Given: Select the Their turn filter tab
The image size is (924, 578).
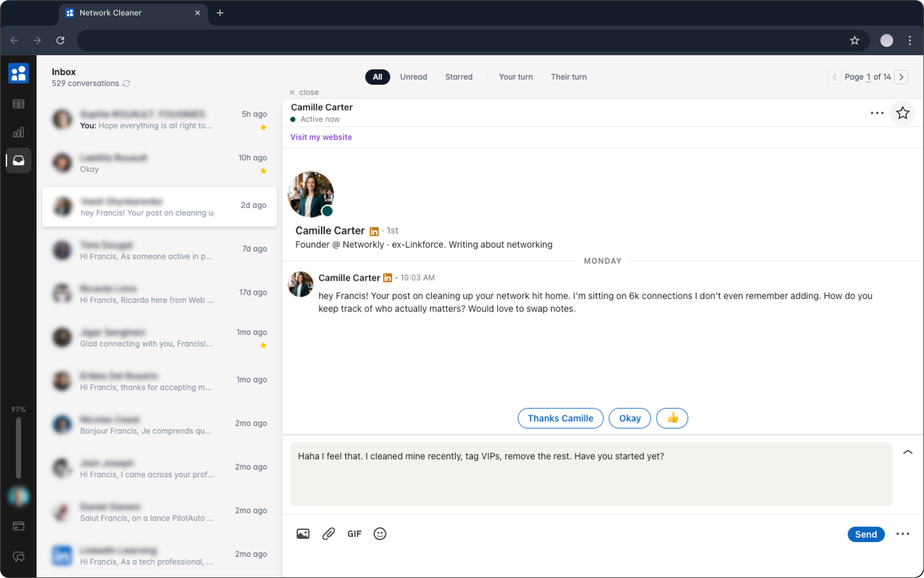Looking at the screenshot, I should (x=569, y=77).
